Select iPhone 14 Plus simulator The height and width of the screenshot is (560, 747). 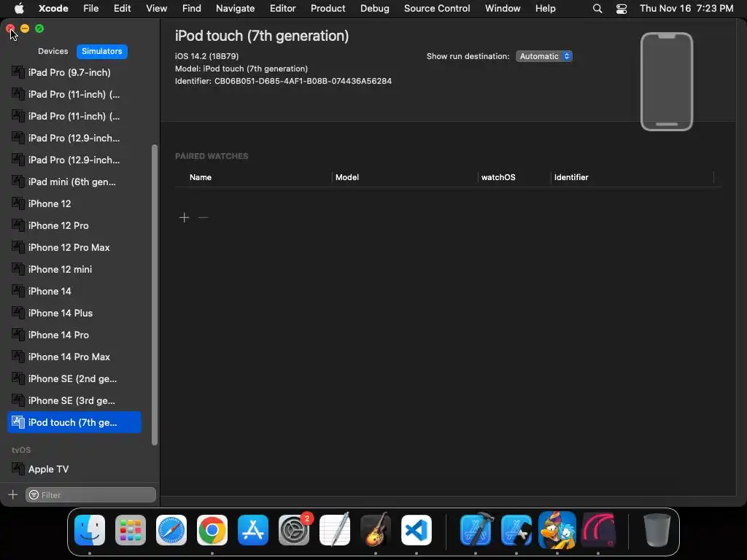74,313
